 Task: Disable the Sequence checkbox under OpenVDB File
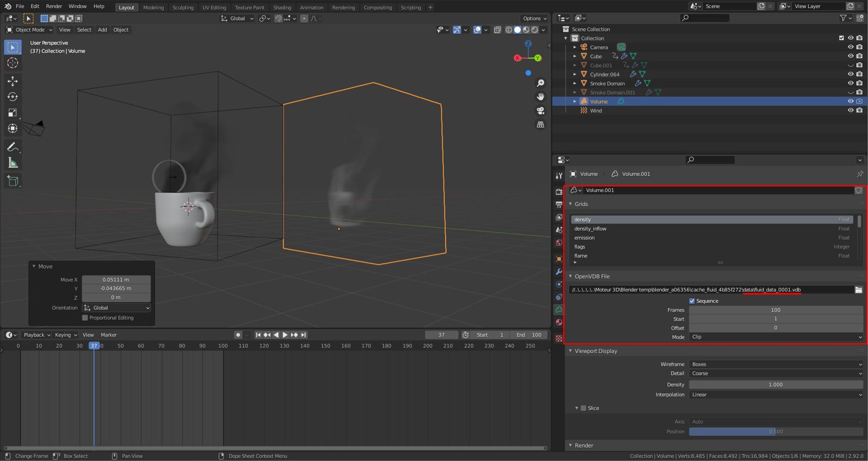click(692, 301)
